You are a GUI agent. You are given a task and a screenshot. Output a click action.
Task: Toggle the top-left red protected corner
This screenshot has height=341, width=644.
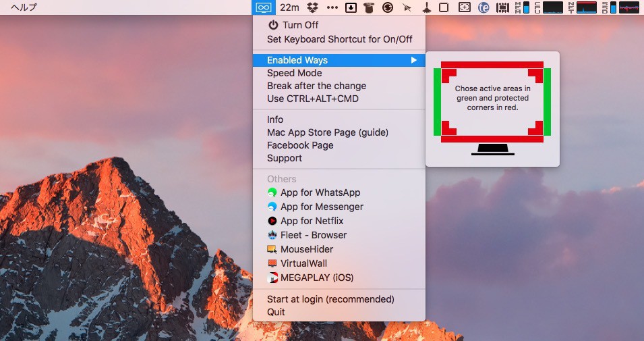coord(447,74)
